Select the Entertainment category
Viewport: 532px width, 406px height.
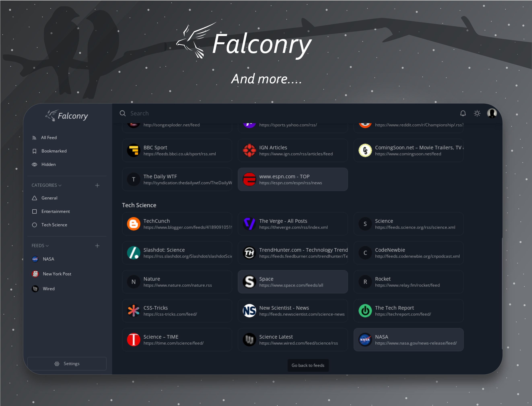51,211
